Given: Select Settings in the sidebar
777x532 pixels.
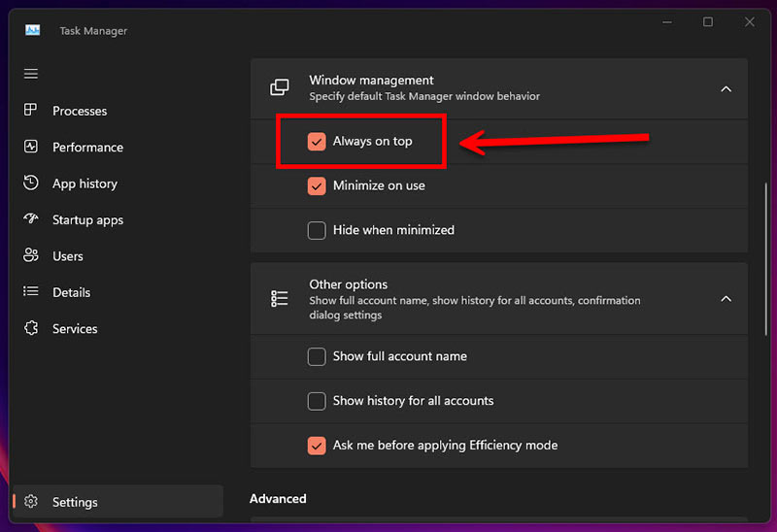Looking at the screenshot, I should click(x=118, y=502).
